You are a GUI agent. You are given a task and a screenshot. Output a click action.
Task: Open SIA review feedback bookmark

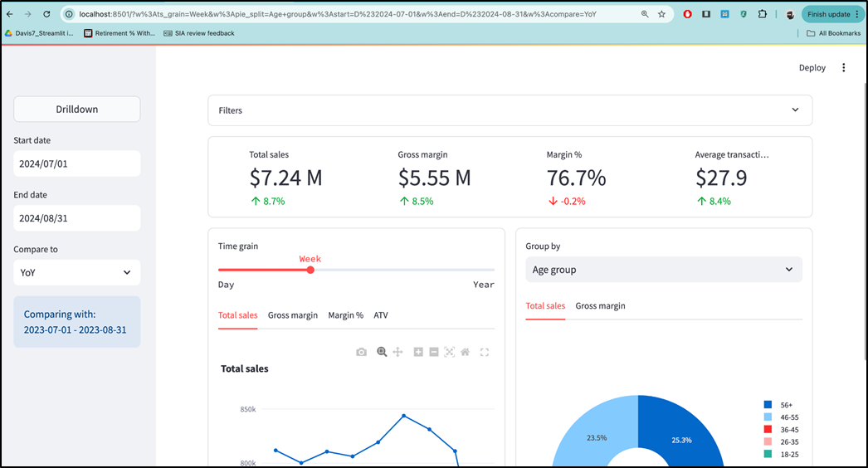(198, 33)
